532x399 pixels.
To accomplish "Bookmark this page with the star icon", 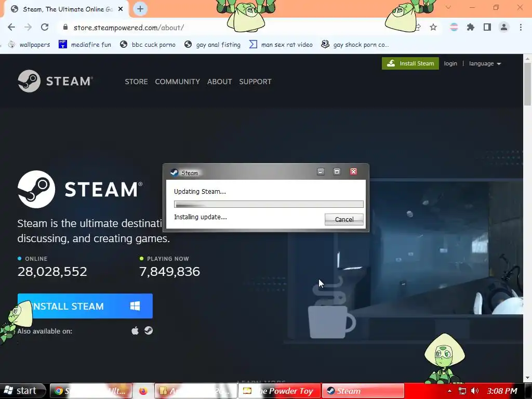I will 433,27.
